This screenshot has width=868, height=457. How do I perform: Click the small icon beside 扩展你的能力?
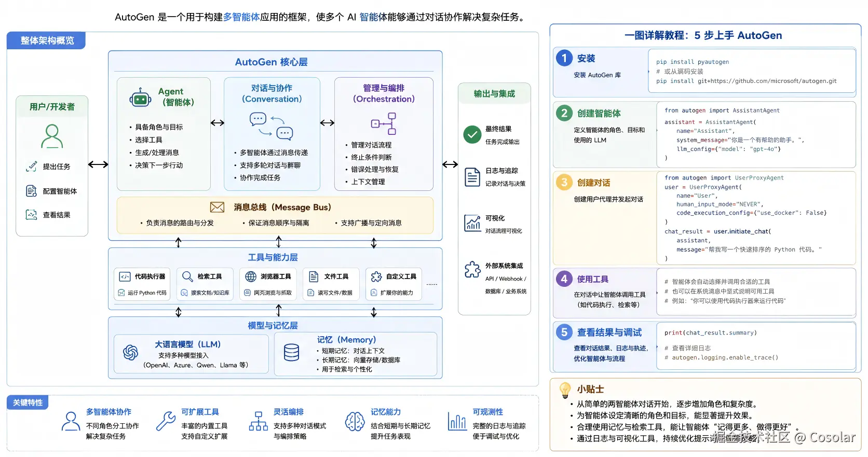click(x=374, y=293)
